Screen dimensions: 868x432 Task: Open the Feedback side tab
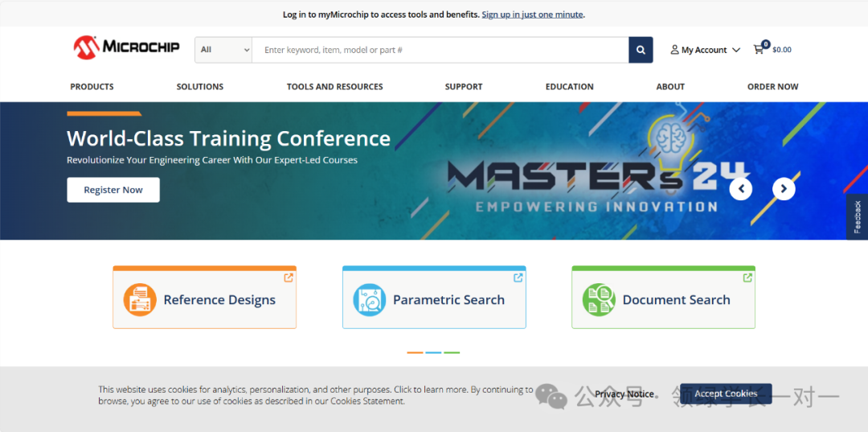[x=857, y=216]
